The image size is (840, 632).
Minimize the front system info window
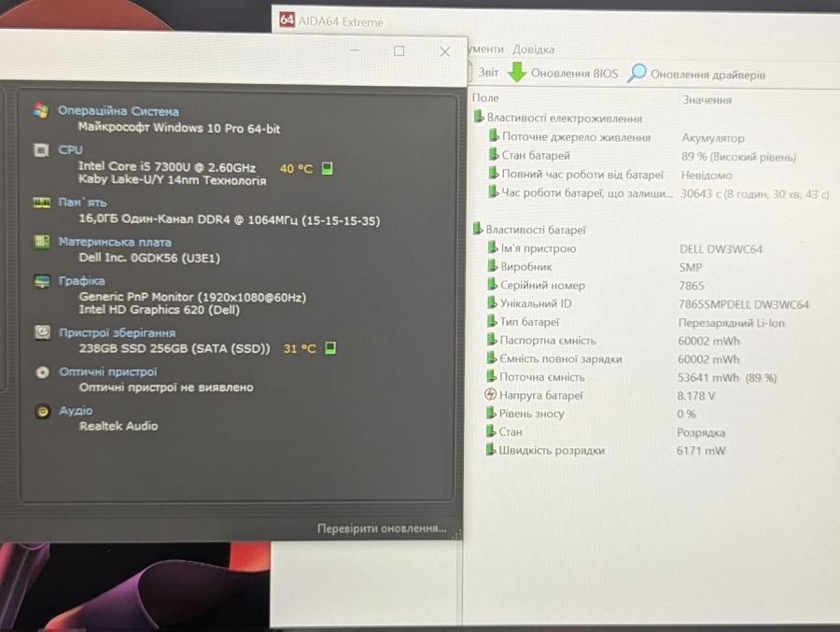pyautogui.click(x=354, y=50)
